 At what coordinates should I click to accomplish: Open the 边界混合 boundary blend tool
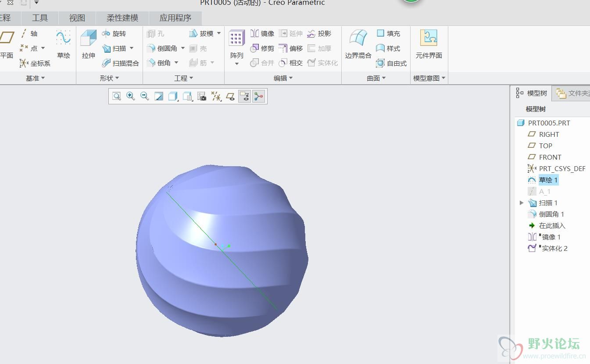[358, 45]
